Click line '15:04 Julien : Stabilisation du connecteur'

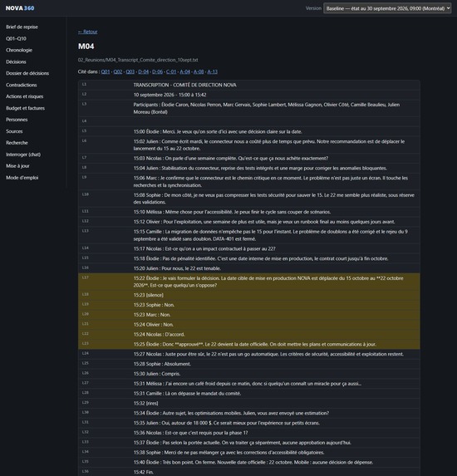(249, 168)
